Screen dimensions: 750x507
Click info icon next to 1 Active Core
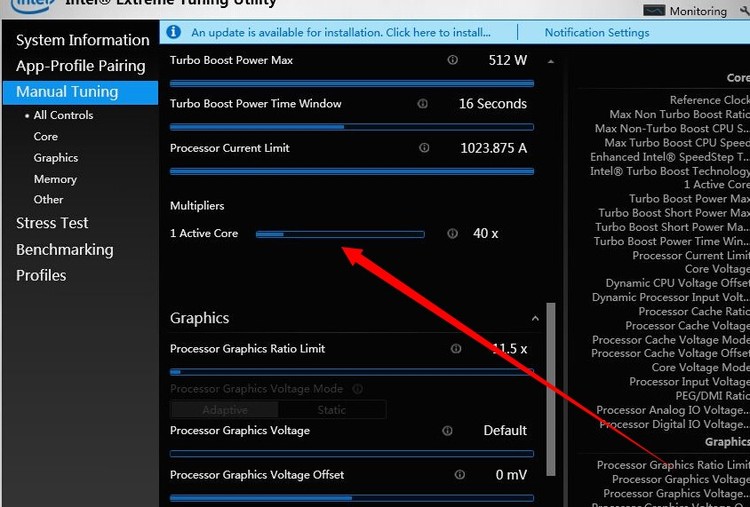click(x=452, y=233)
